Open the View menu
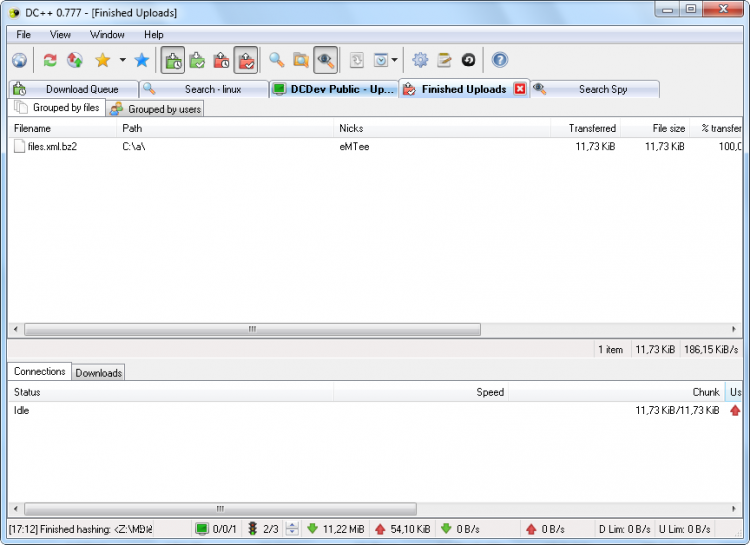The height and width of the screenshot is (545, 750). 60,34
